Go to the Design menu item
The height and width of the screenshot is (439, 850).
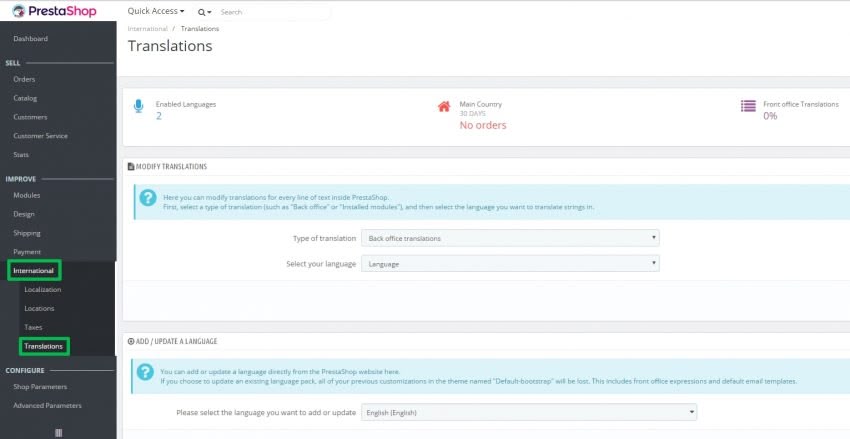(x=24, y=214)
